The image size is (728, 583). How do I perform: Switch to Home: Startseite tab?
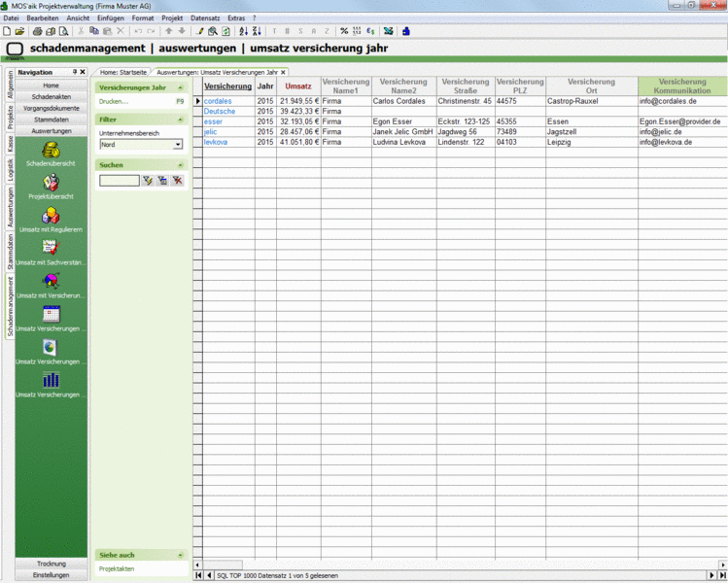(123, 73)
